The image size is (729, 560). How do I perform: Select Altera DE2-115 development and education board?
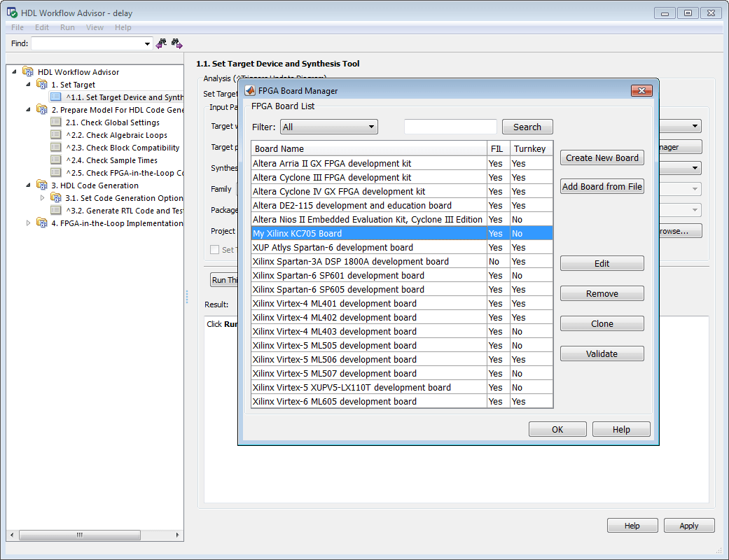tap(402, 205)
